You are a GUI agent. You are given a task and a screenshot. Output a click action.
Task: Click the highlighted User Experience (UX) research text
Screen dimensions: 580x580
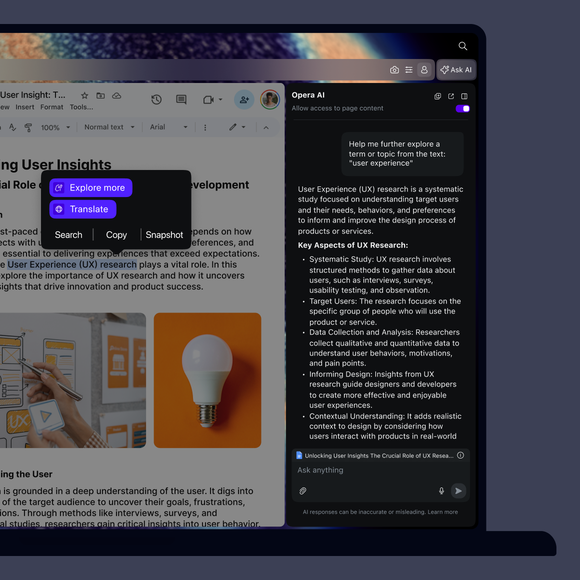point(72,264)
